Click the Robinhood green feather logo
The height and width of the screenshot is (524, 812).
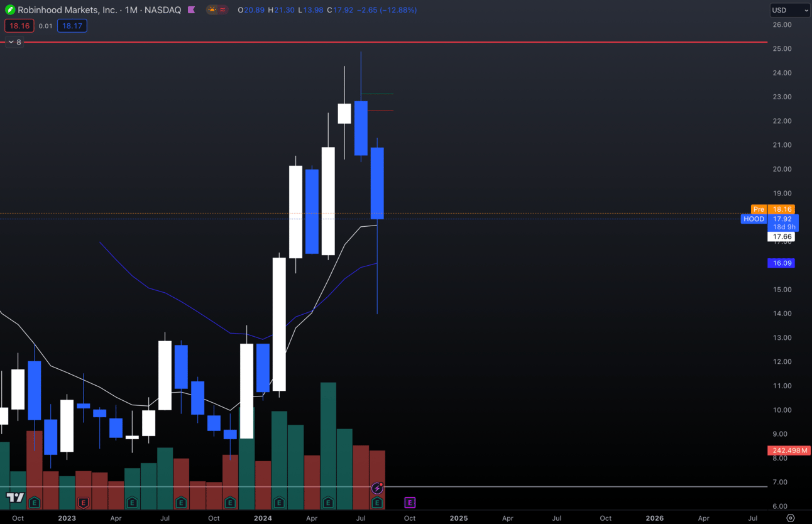click(10, 10)
